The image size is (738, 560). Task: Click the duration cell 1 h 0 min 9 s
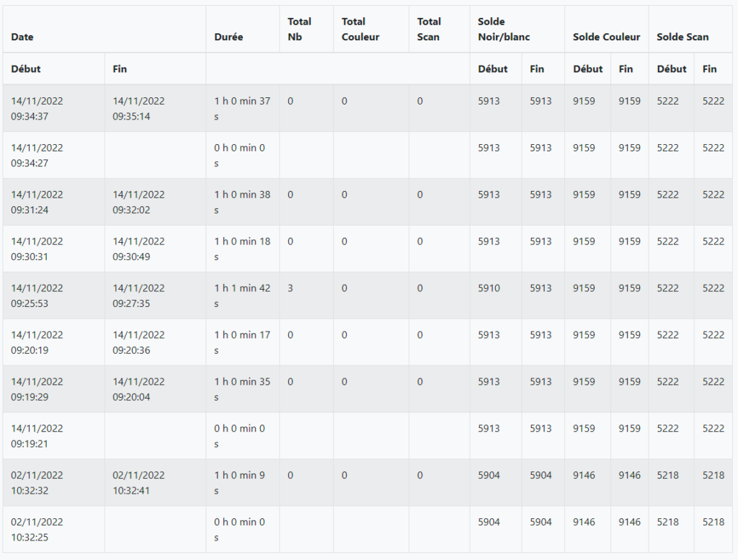point(239,483)
